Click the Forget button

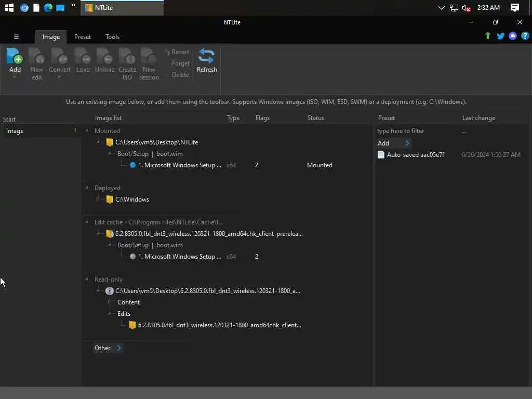click(x=180, y=63)
